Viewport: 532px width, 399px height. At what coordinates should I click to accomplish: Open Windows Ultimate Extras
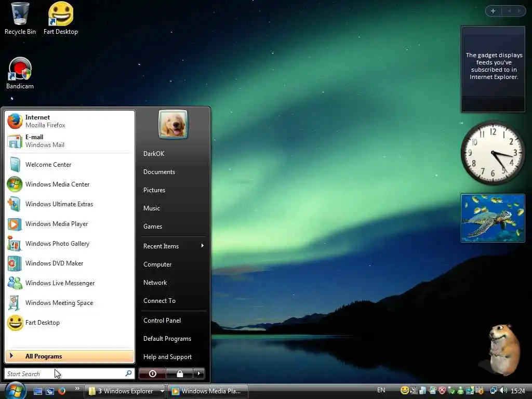pos(70,204)
